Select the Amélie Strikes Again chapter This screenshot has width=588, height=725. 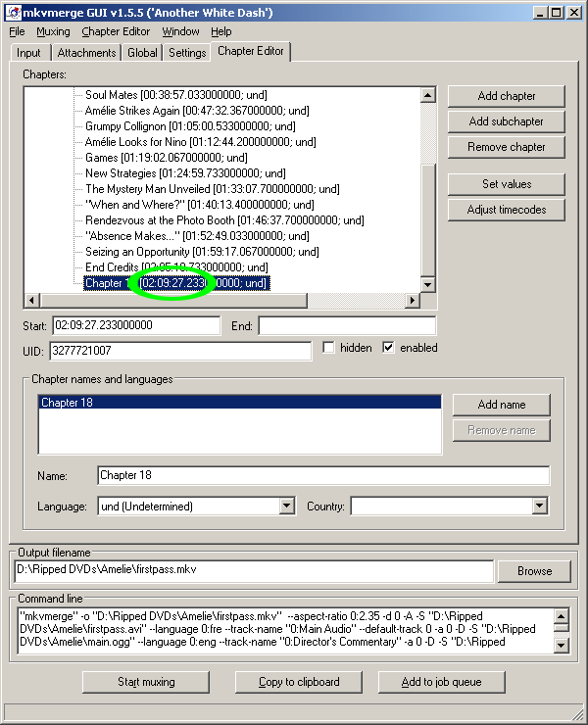coord(197,111)
